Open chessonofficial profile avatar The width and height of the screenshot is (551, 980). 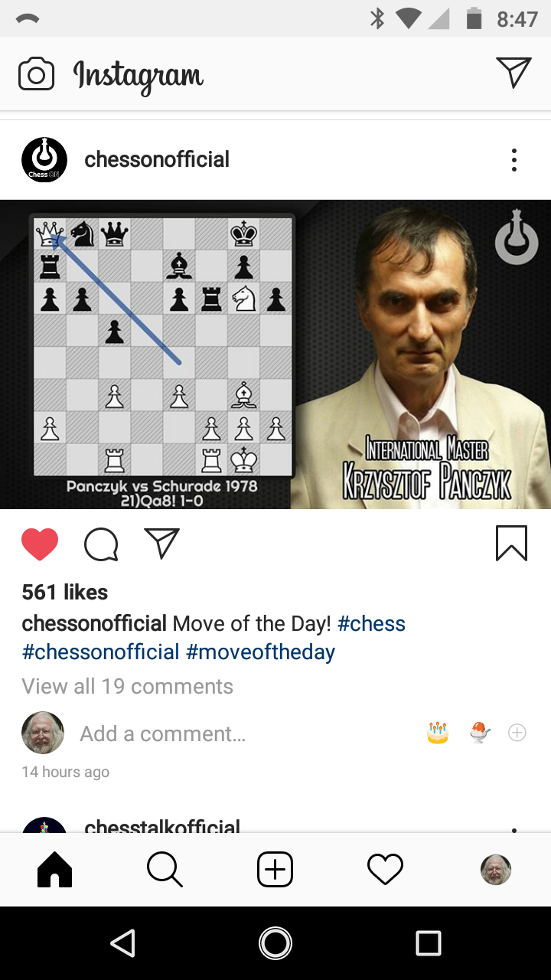(x=44, y=160)
